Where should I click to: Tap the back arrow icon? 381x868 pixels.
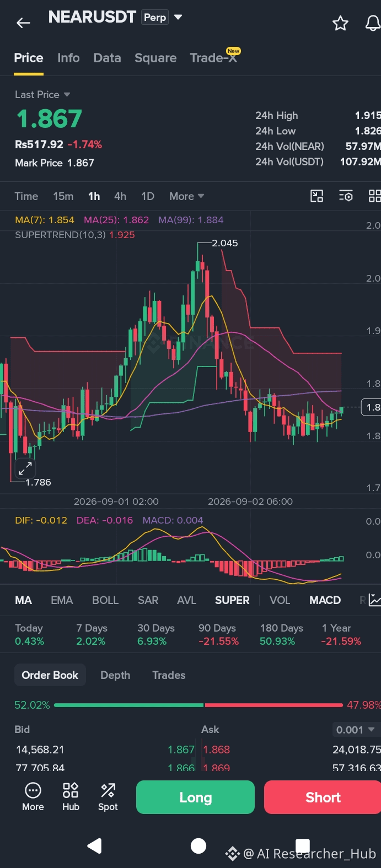coord(23,23)
